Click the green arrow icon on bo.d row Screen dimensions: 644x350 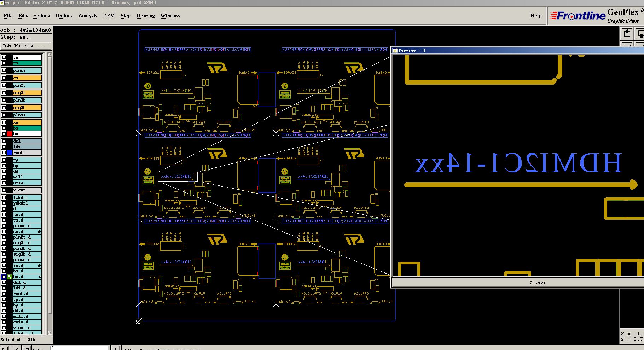[10, 277]
